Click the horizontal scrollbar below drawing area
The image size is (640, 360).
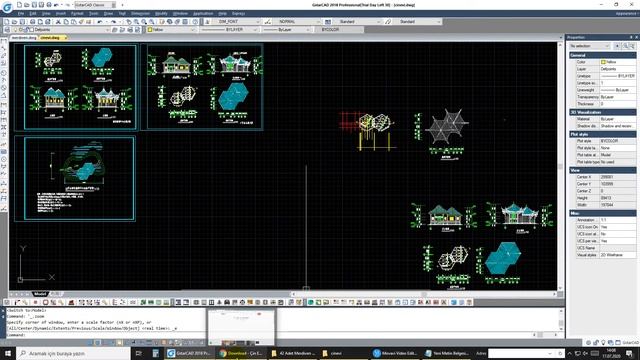click(424, 294)
